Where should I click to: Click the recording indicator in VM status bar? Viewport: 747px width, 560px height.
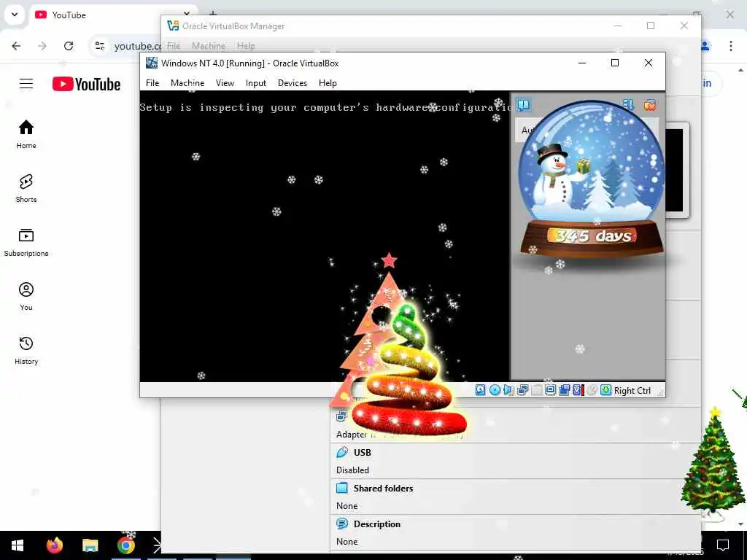tap(592, 391)
